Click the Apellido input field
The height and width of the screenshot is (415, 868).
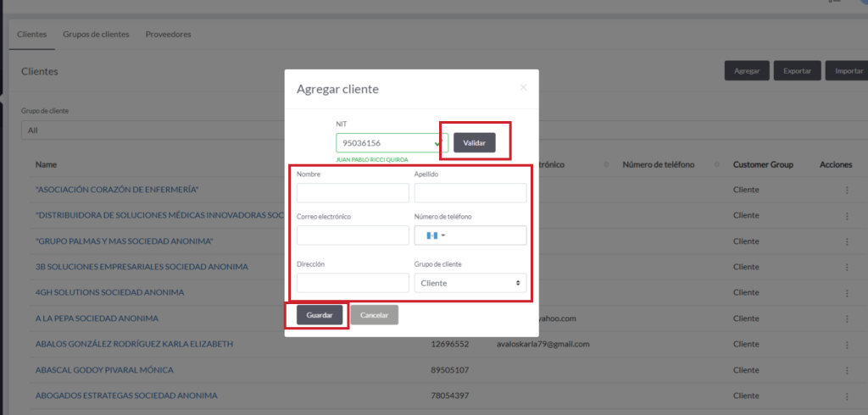point(470,193)
